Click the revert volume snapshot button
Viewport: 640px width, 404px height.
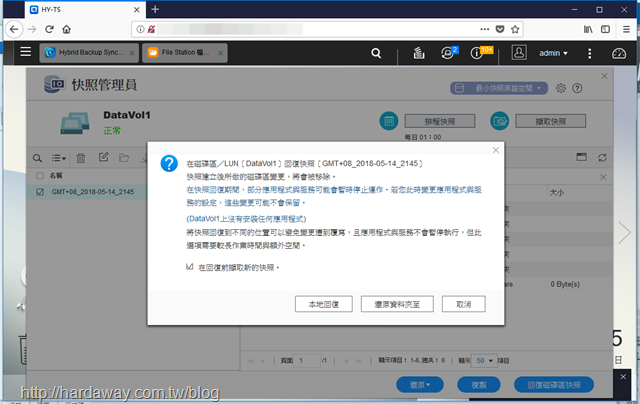pos(554,385)
